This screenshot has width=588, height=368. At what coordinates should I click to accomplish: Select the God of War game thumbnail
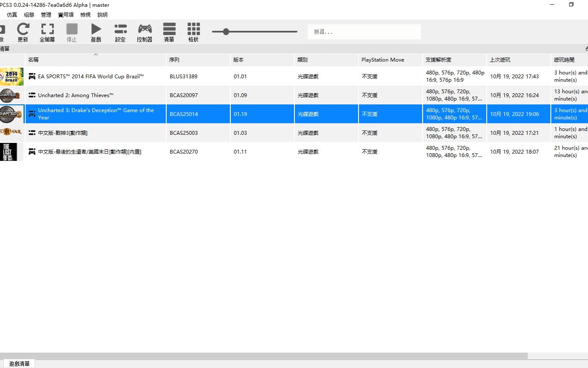pos(11,132)
